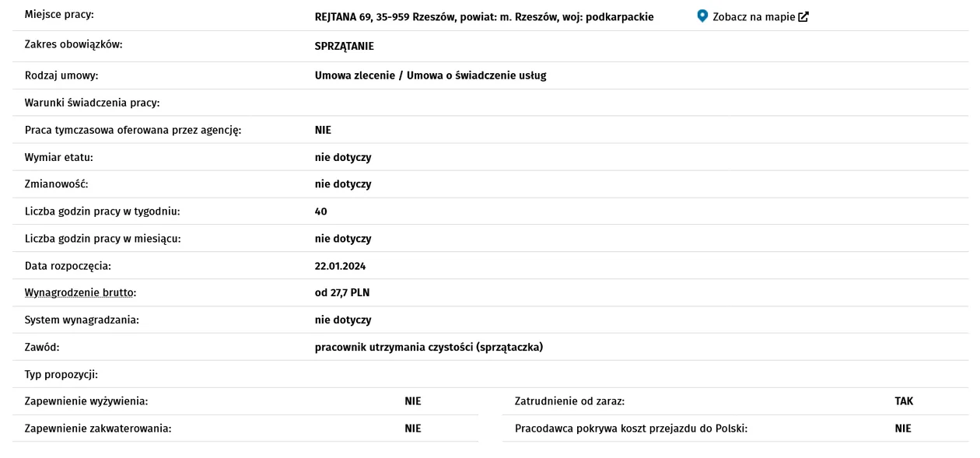Click the 'TAK' value for 'Zatrudnienie od zaraz'
Screen dimensions: 980x458
(x=904, y=402)
